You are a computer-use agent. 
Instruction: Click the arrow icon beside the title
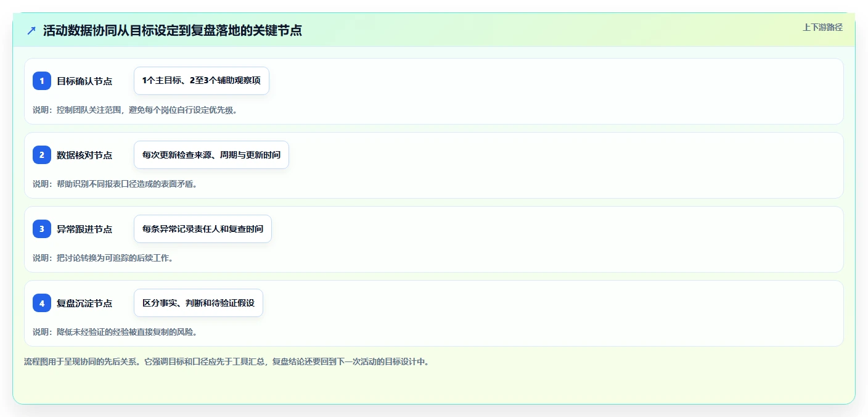[31, 31]
